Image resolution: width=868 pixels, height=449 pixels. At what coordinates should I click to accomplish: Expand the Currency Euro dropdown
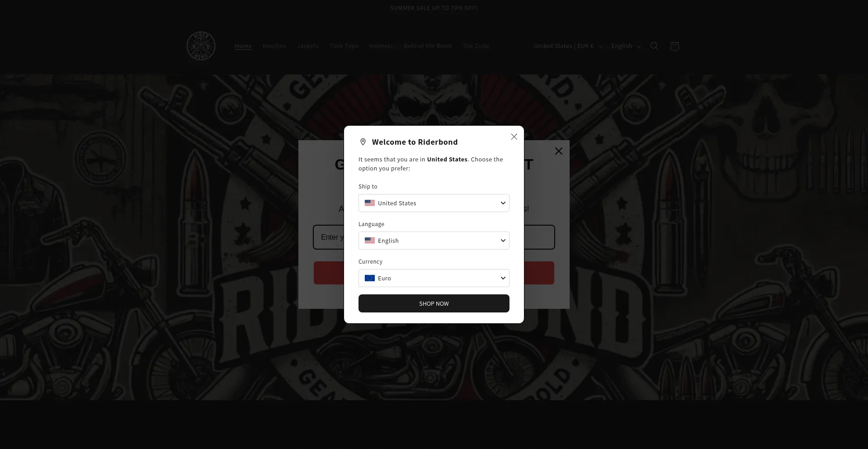(434, 278)
